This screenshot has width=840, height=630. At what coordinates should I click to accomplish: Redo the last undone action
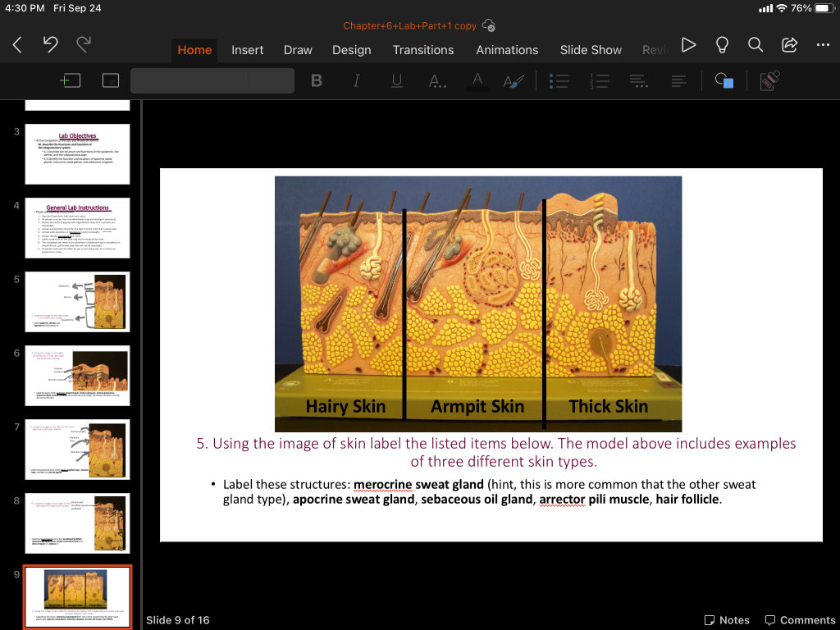tap(84, 44)
